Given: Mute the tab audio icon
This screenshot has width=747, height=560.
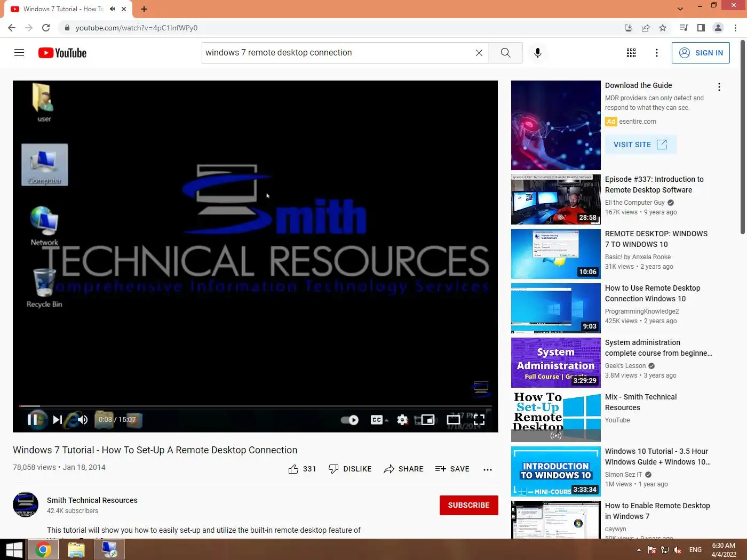Looking at the screenshot, I should [x=112, y=9].
